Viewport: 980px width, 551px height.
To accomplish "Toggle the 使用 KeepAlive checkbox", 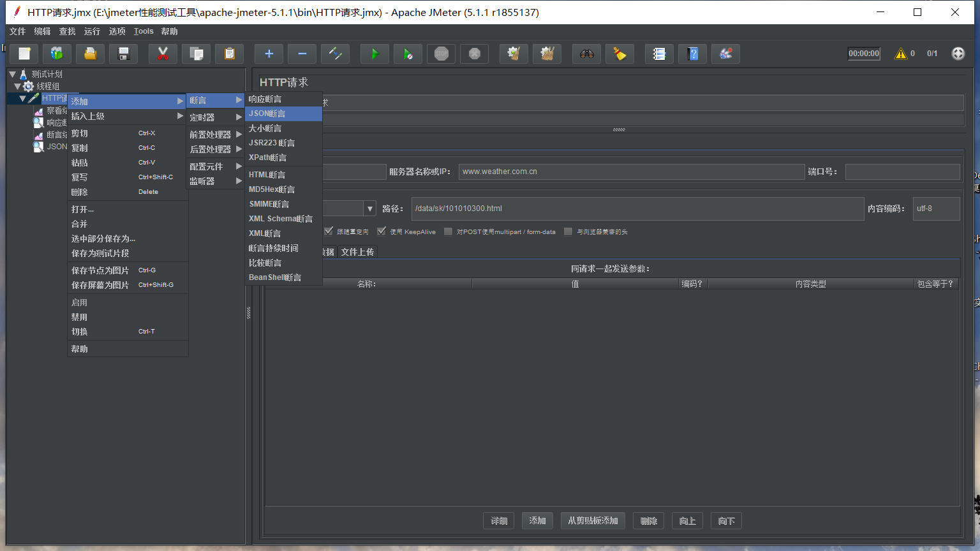I will coord(382,231).
